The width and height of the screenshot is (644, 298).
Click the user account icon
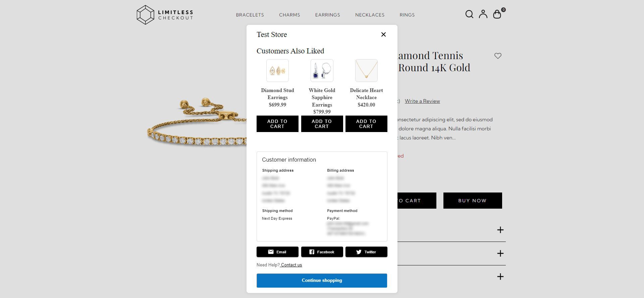click(483, 14)
